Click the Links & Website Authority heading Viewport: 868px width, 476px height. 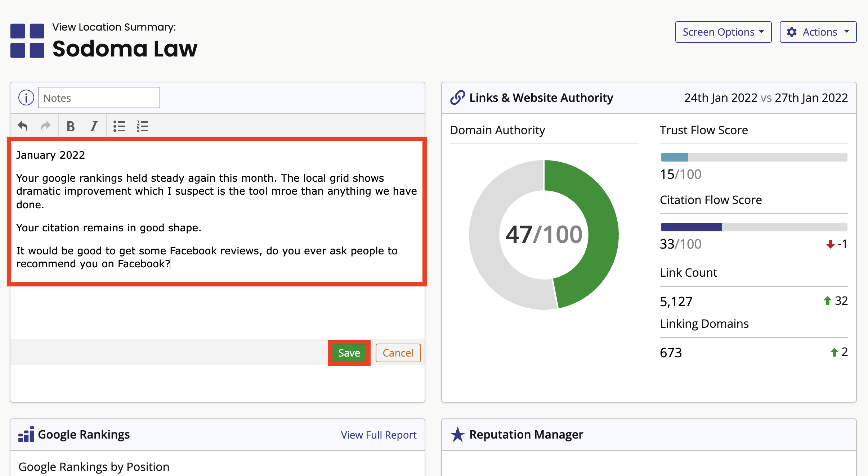pos(541,98)
